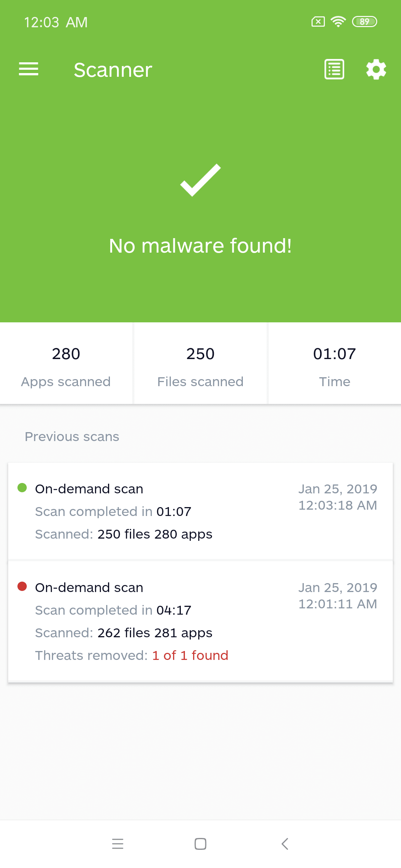This screenshot has height=868, width=401.
Task: Click the 'Threats removed: 1 of 1 found' text
Action: tap(132, 655)
